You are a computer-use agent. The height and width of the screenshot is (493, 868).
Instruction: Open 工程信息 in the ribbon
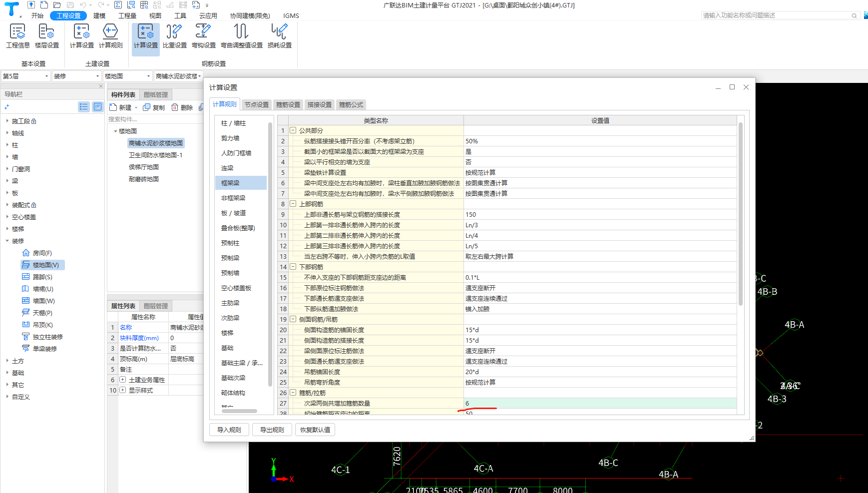pyautogui.click(x=18, y=36)
